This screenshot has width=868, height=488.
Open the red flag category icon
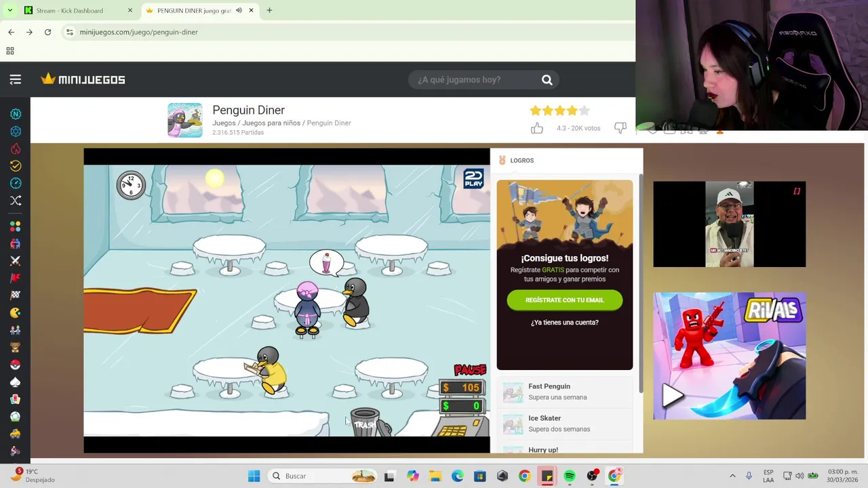[16, 278]
